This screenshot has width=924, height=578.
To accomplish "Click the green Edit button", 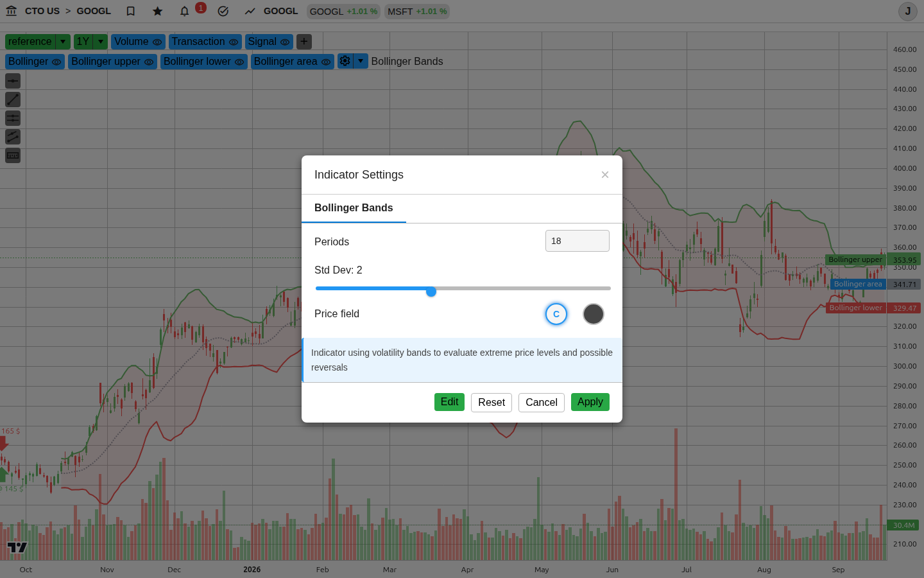I will click(449, 402).
